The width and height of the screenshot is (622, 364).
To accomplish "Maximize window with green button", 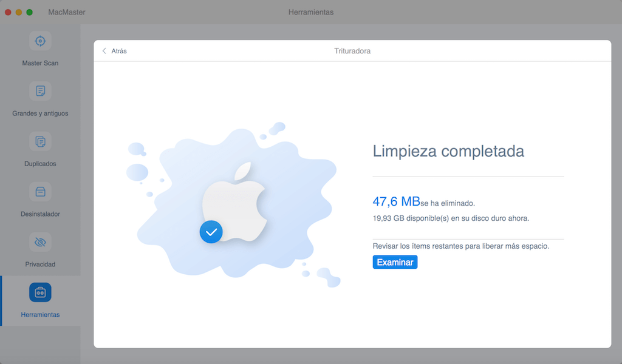I will pos(29,12).
